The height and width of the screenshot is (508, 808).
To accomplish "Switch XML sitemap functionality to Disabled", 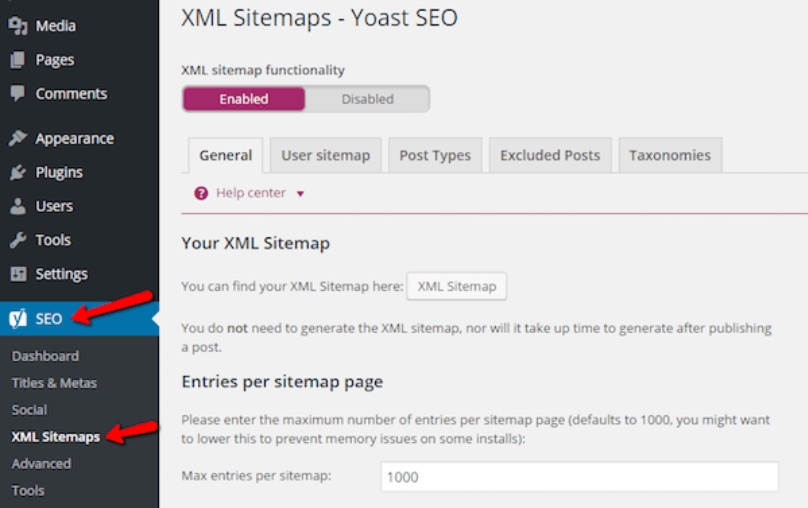I will (367, 99).
